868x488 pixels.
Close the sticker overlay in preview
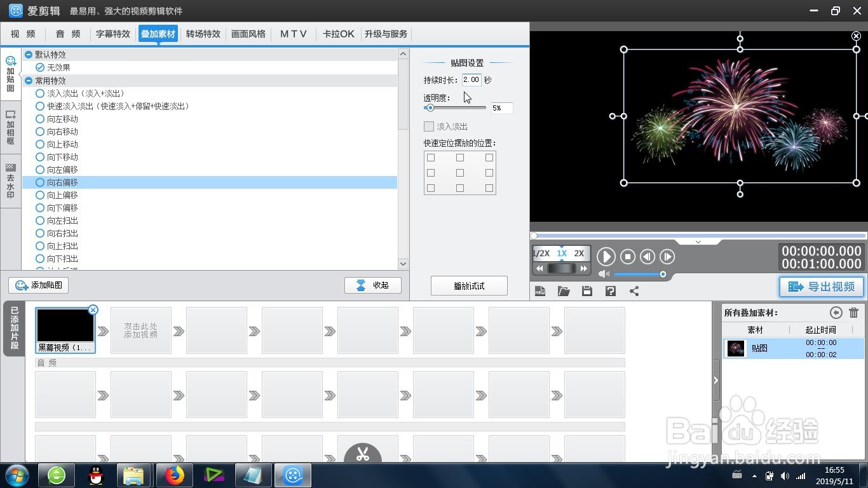[x=856, y=36]
